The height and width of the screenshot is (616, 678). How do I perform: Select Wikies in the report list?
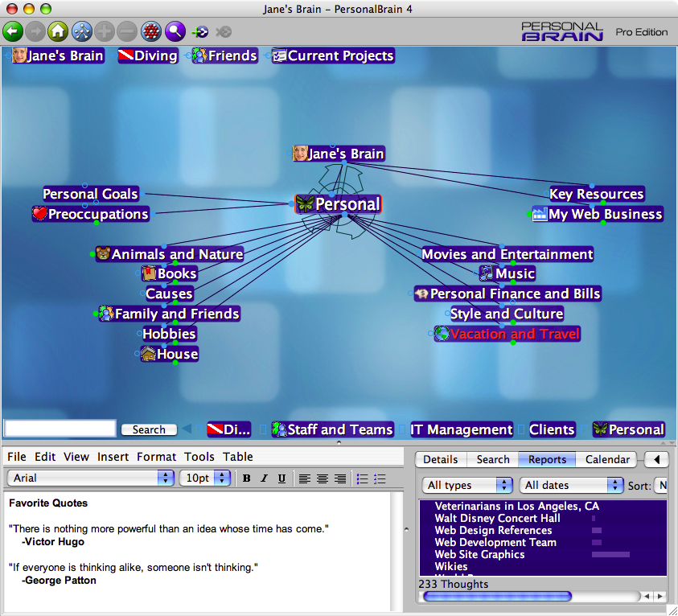tap(451, 566)
